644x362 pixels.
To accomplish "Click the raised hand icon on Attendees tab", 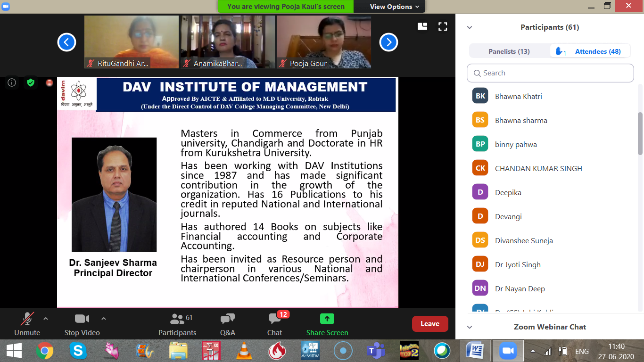I will click(560, 51).
